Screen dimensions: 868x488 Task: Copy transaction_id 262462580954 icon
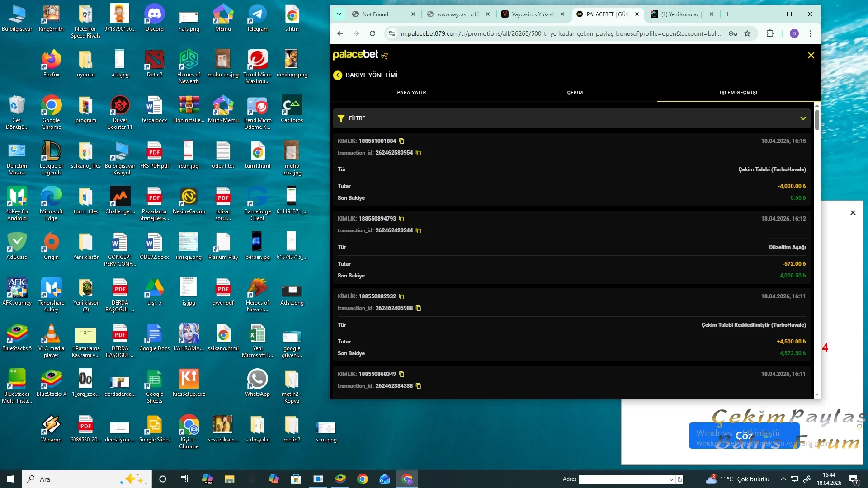click(x=418, y=153)
